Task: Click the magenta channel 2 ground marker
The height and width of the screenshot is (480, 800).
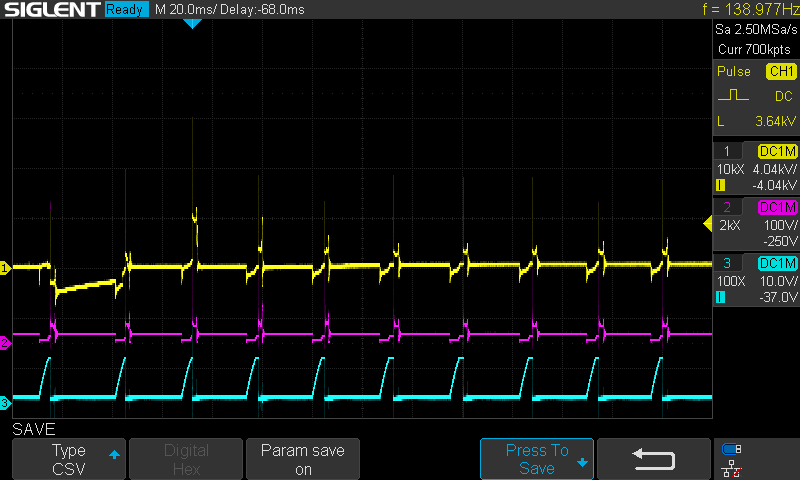Action: (x=5, y=343)
